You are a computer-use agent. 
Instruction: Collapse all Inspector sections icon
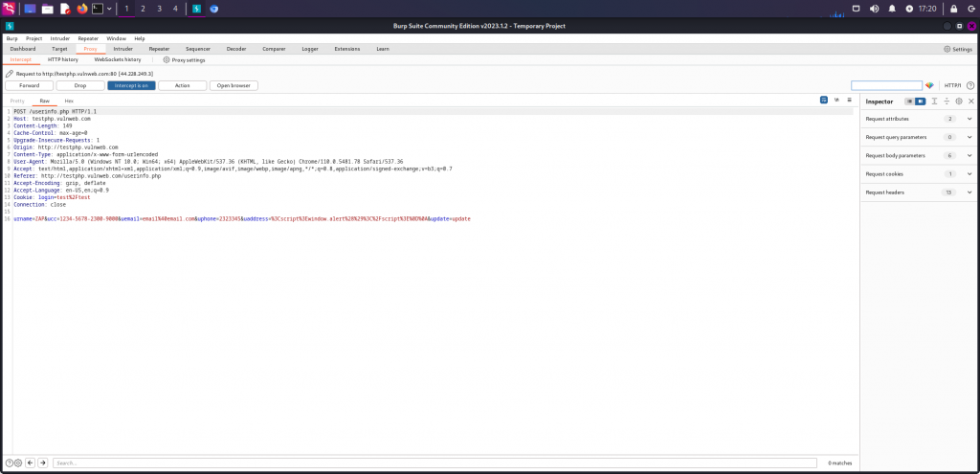[x=947, y=102]
